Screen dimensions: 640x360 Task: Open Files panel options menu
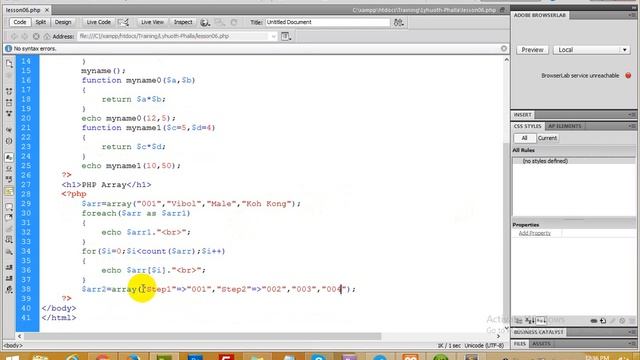tap(631, 344)
